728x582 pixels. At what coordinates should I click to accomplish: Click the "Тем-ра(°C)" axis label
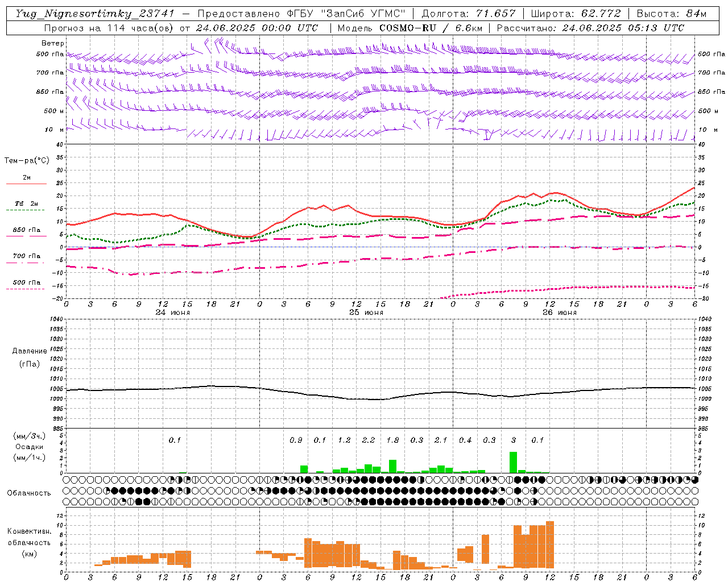(27, 161)
